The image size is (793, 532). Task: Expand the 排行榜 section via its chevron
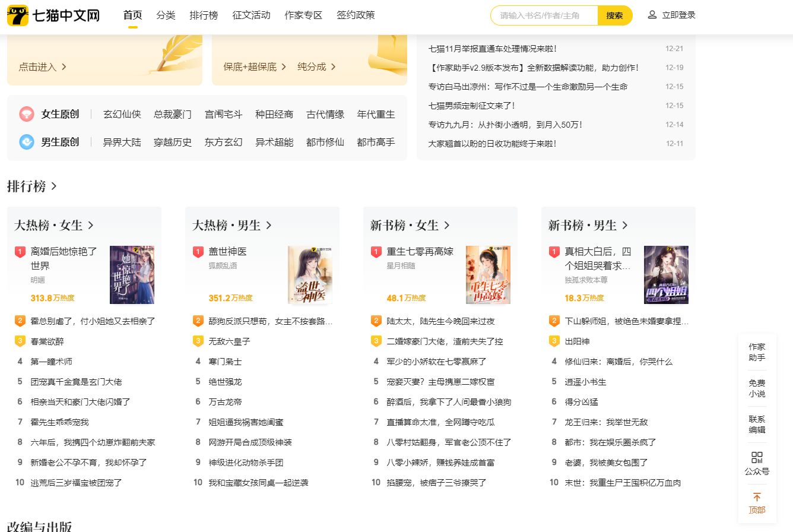tap(53, 186)
